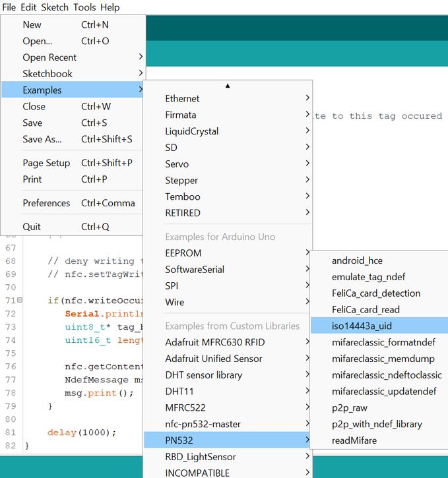Open the EEPROM examples submenu
This screenshot has width=448, height=478.
pyautogui.click(x=228, y=253)
